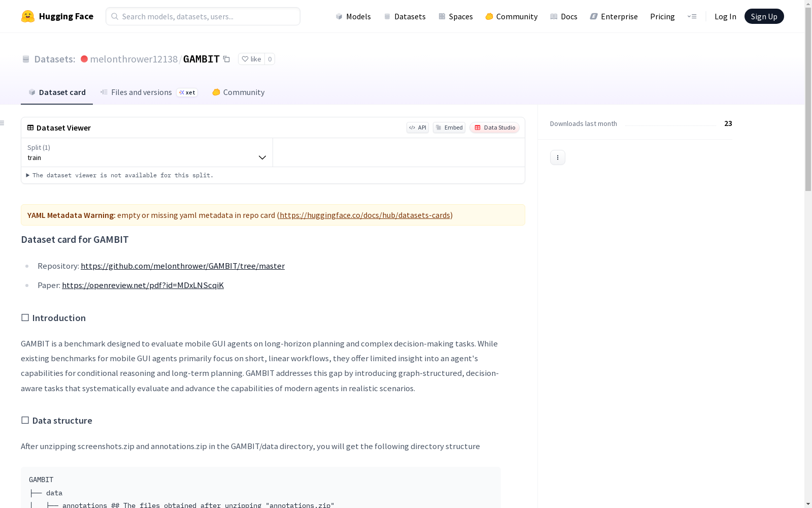Click the Embed button
Image resolution: width=812 pixels, height=508 pixels.
(449, 128)
